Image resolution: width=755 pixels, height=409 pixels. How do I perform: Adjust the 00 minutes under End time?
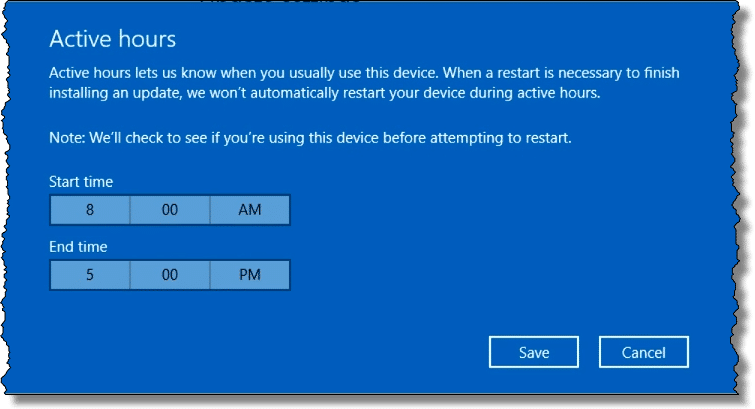pos(169,275)
